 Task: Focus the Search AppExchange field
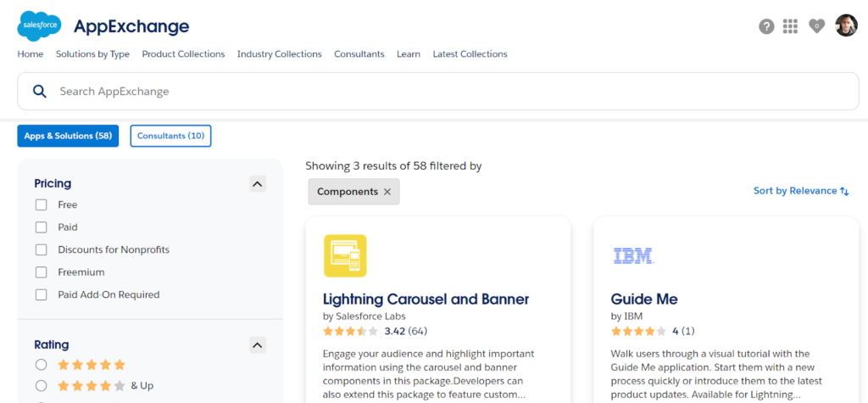point(438,91)
